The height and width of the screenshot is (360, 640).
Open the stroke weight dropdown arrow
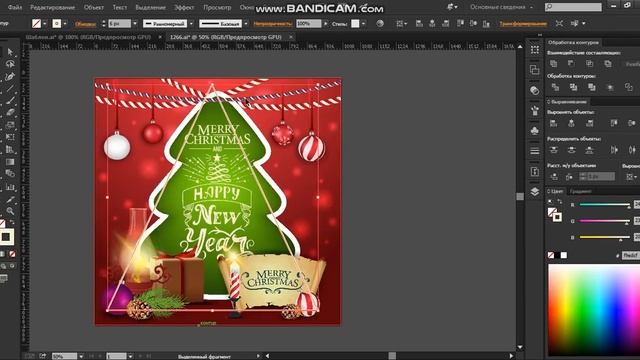[135, 24]
